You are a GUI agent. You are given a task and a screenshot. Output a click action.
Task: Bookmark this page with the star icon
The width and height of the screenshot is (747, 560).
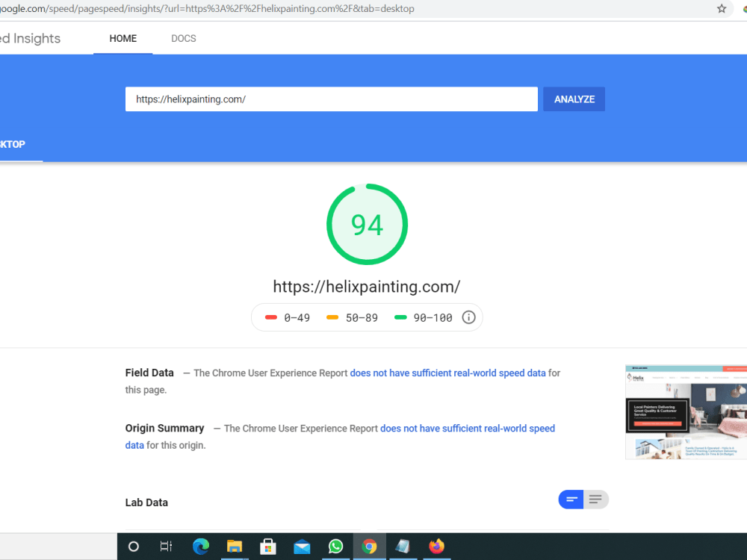pos(722,8)
